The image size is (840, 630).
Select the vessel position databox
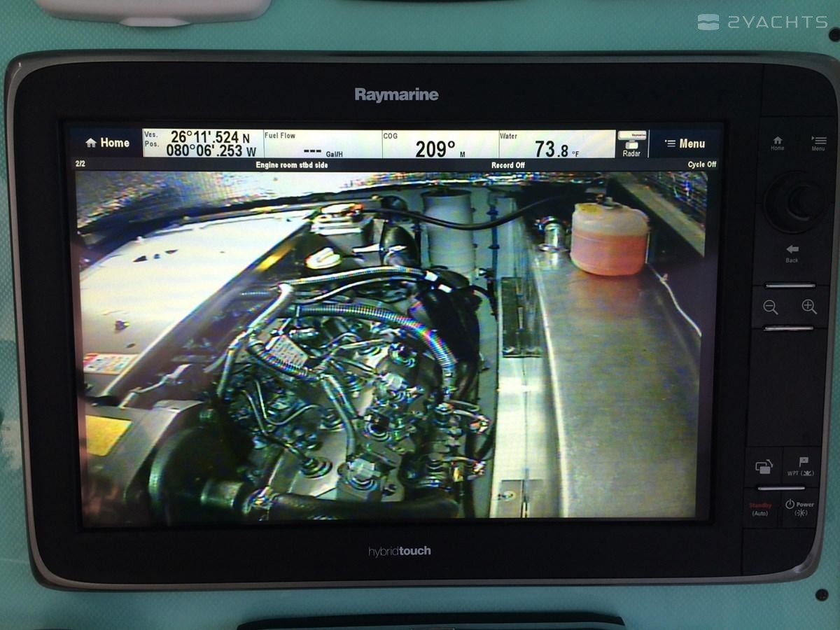(202, 143)
